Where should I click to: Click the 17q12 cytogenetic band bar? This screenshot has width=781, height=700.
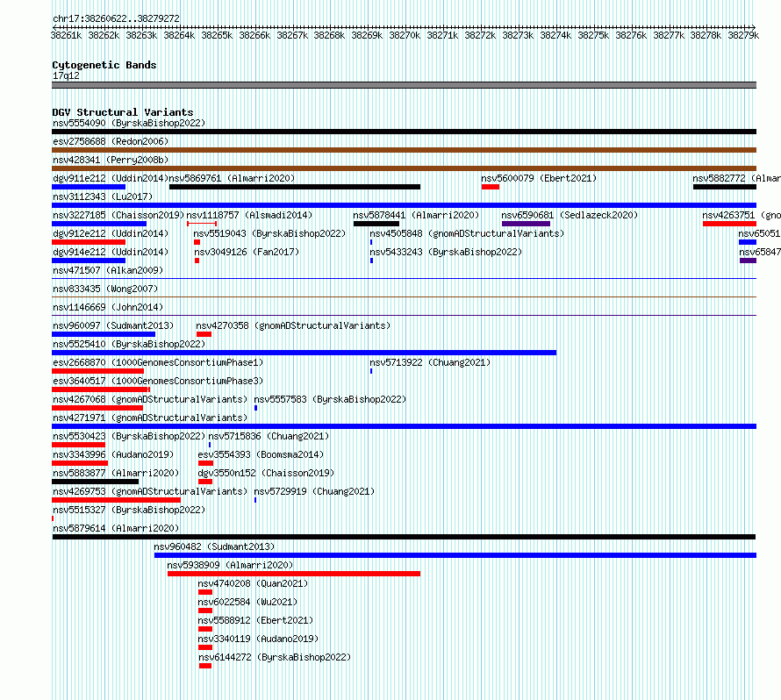(404, 85)
